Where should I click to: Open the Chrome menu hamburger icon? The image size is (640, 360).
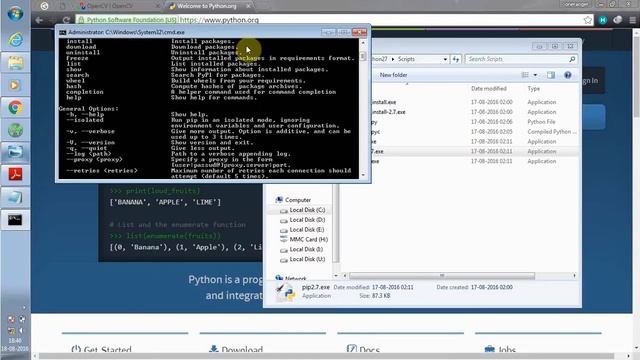pos(632,20)
